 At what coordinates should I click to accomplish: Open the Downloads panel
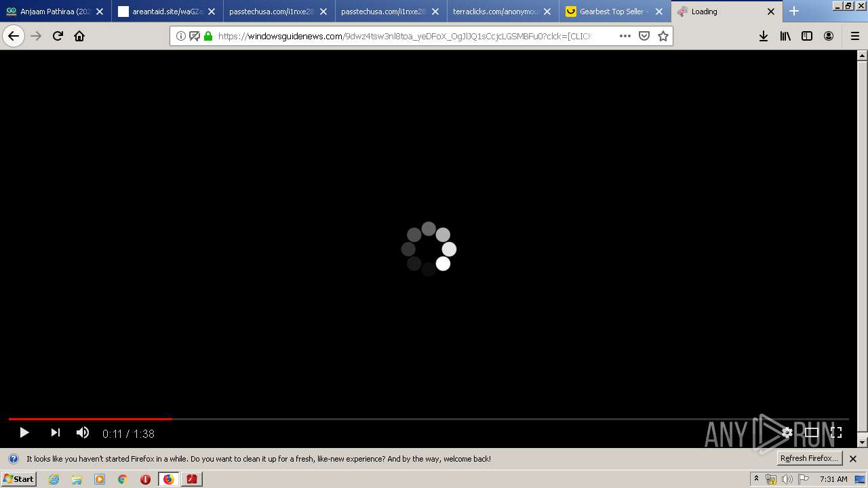(764, 36)
